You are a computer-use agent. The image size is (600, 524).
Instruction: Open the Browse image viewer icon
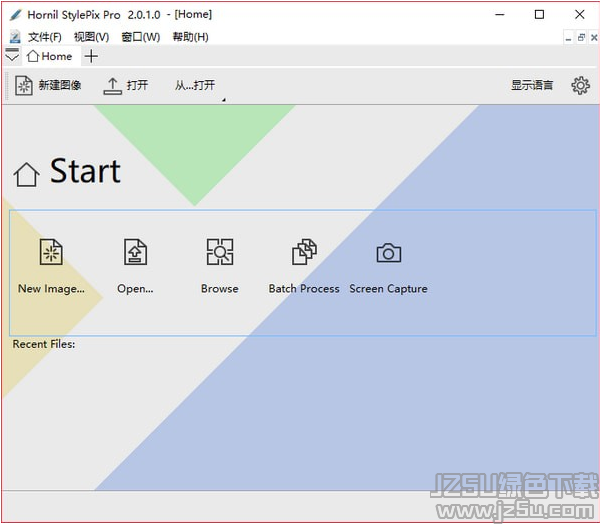(x=219, y=253)
